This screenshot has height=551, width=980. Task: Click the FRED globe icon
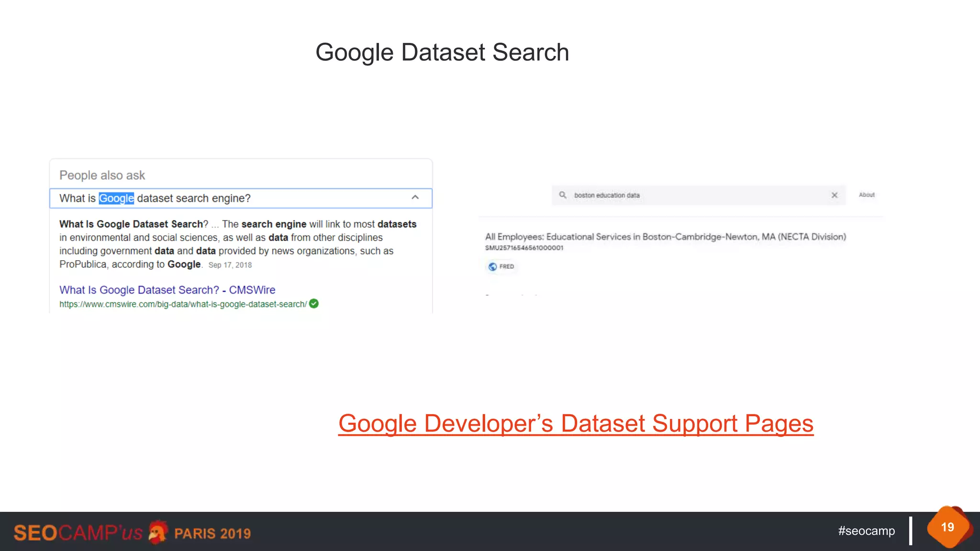point(492,266)
